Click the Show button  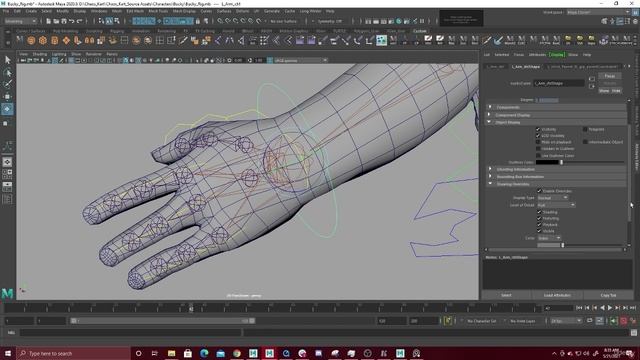click(604, 91)
